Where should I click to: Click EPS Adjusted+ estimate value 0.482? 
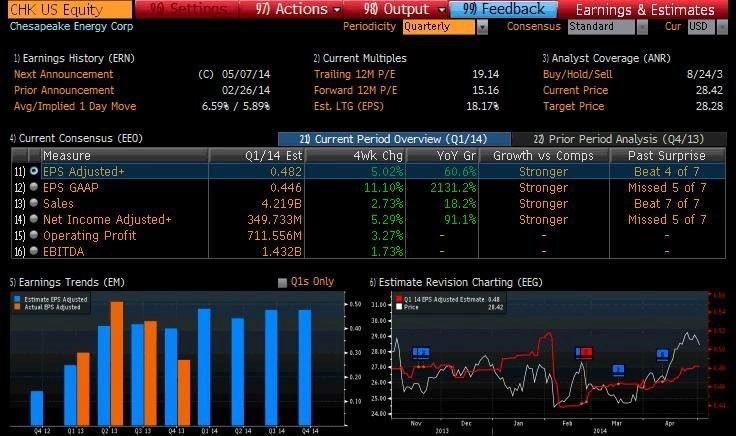point(286,172)
